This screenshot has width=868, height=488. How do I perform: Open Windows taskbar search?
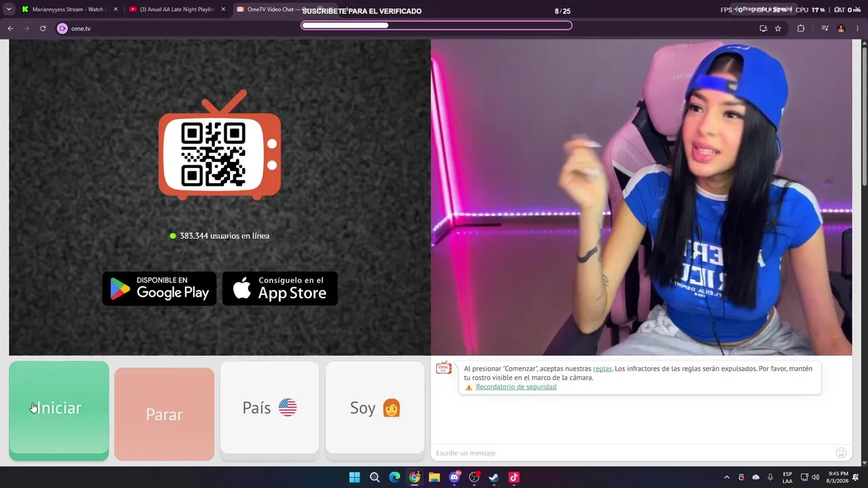pyautogui.click(x=374, y=477)
